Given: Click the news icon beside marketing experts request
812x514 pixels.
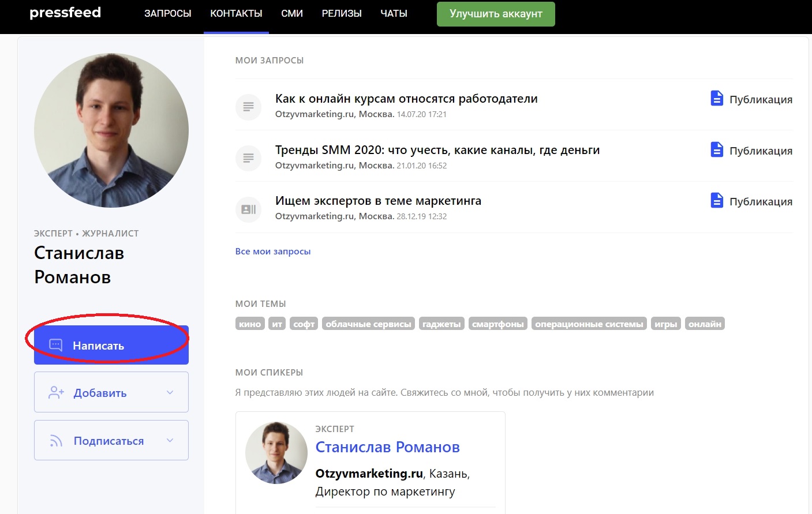Looking at the screenshot, I should click(x=248, y=209).
